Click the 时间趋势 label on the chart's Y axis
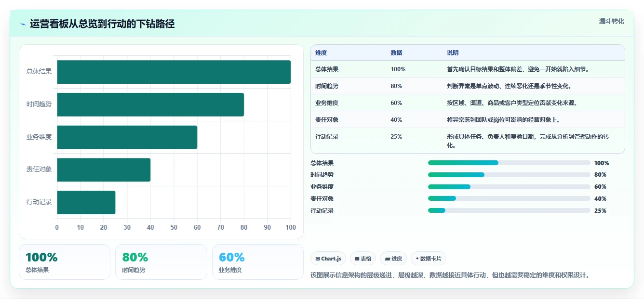 point(39,104)
